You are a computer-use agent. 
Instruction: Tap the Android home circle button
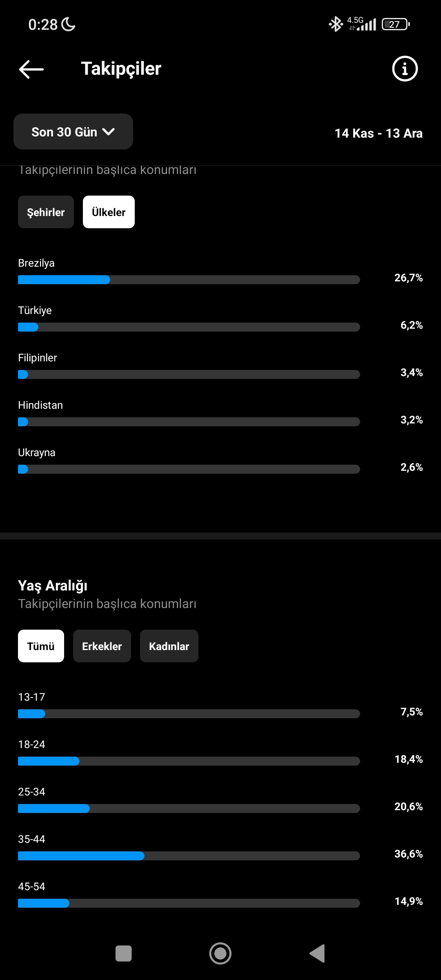tap(220, 953)
